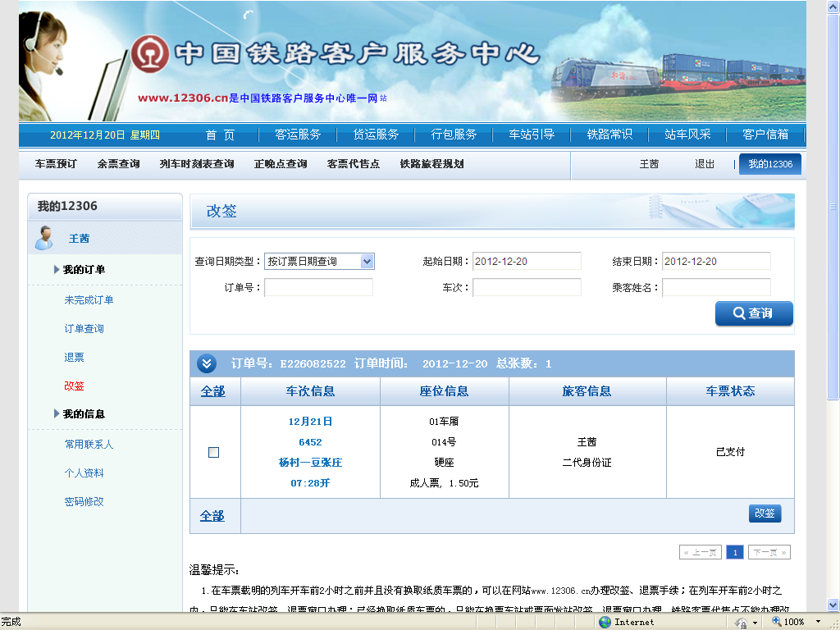
Task: Open the 货运服务 menu
Action: click(x=376, y=135)
